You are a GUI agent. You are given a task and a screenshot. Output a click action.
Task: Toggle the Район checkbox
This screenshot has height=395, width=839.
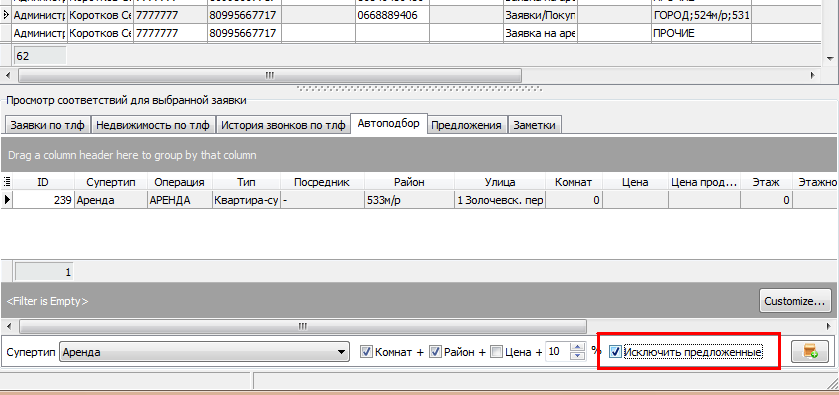[x=435, y=352]
